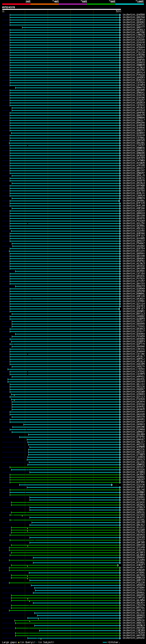This screenshot has height=644, width=146.
Task: Select the UniRef100_A2IBP3 label
Action: pos(134,552)
